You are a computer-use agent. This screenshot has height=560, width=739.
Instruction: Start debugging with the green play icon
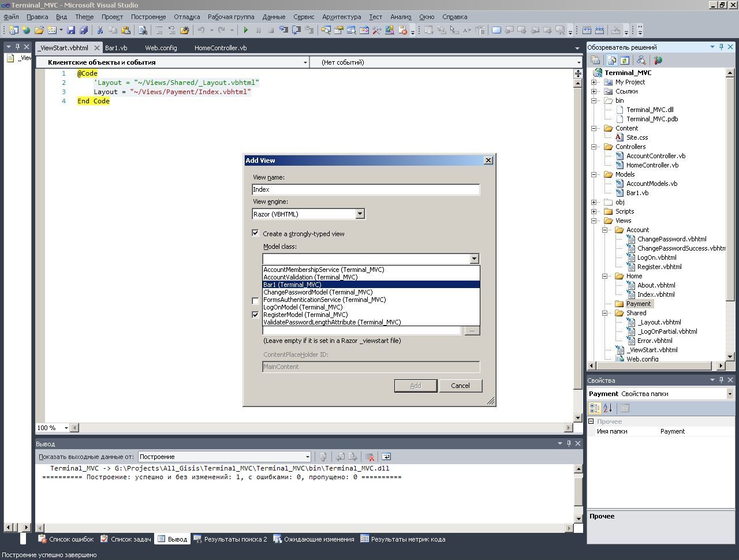(x=246, y=30)
